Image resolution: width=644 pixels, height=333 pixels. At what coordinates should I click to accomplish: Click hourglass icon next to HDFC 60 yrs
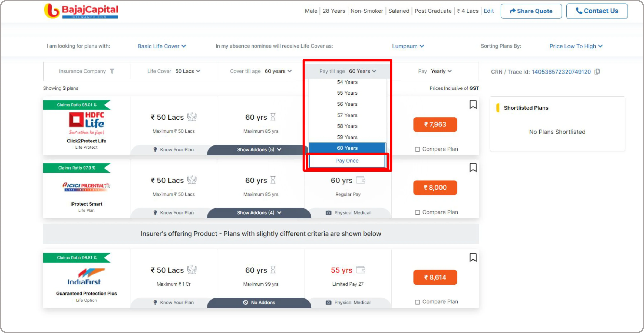(273, 117)
